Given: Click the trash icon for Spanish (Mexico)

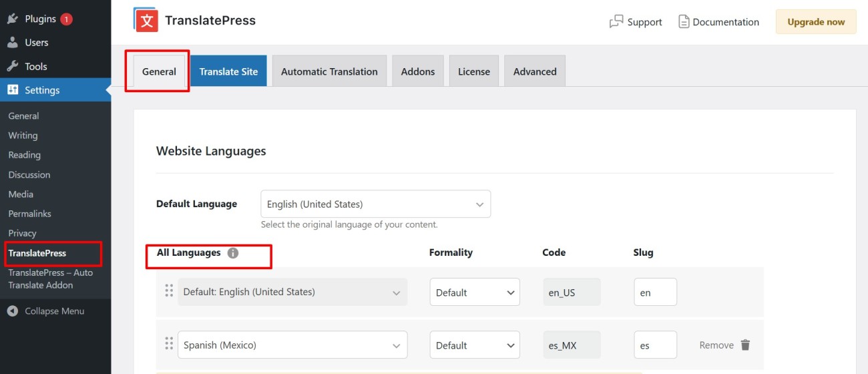Looking at the screenshot, I should click(745, 345).
